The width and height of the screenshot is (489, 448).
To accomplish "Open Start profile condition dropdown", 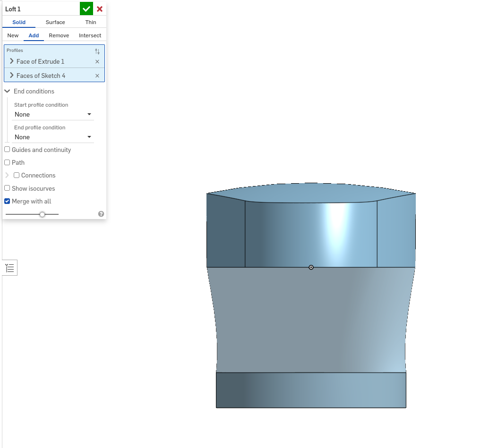I will pyautogui.click(x=53, y=114).
